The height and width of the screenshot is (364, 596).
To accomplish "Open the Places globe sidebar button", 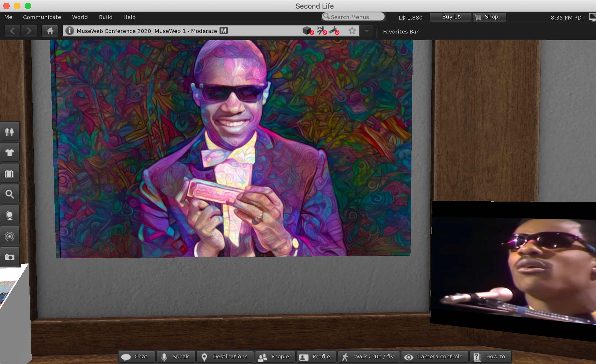I will [10, 215].
